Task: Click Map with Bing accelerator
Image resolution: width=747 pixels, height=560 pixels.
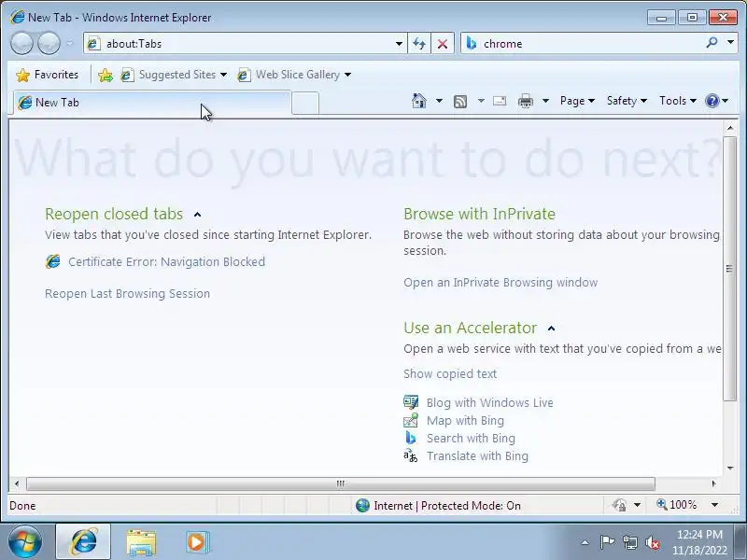Action: coord(465,421)
